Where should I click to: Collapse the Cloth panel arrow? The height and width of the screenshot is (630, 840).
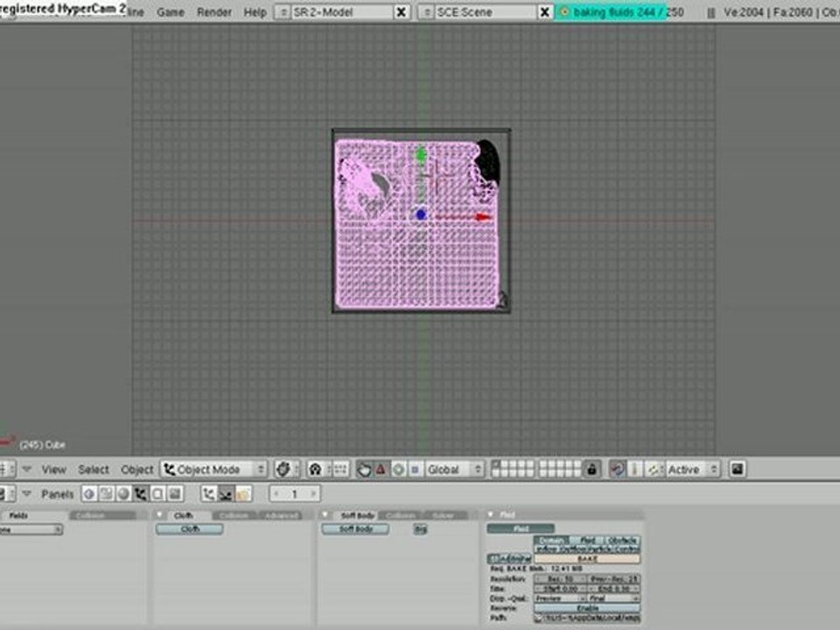pyautogui.click(x=159, y=514)
